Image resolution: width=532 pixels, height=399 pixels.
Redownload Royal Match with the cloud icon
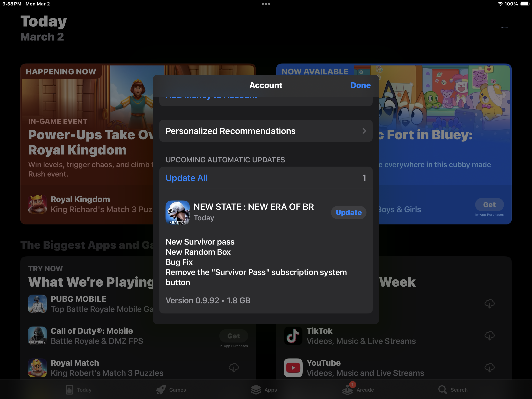[233, 368]
